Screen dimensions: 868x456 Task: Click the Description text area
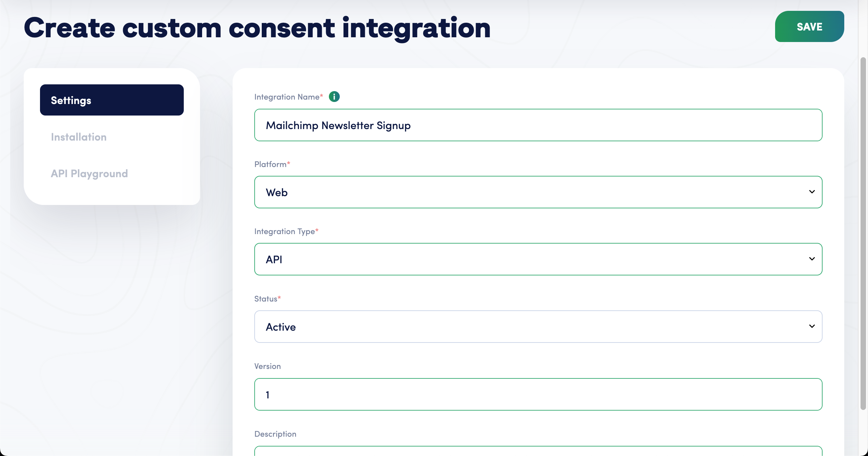538,451
